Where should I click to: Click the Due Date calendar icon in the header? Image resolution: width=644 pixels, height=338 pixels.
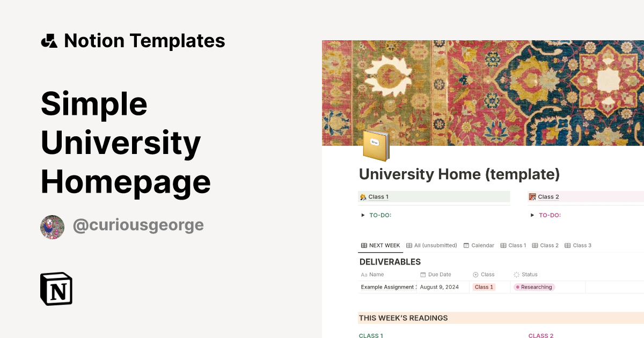pos(422,274)
